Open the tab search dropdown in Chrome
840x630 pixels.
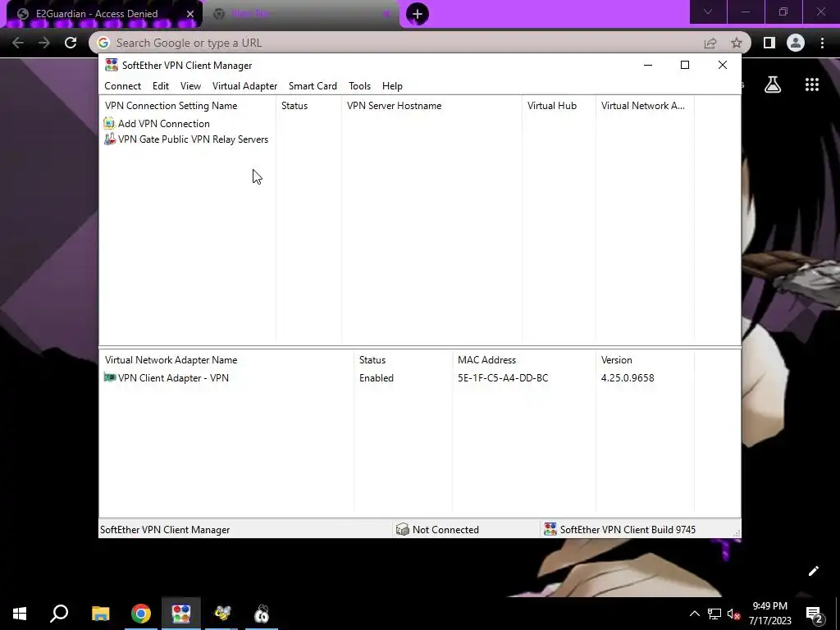coord(708,11)
